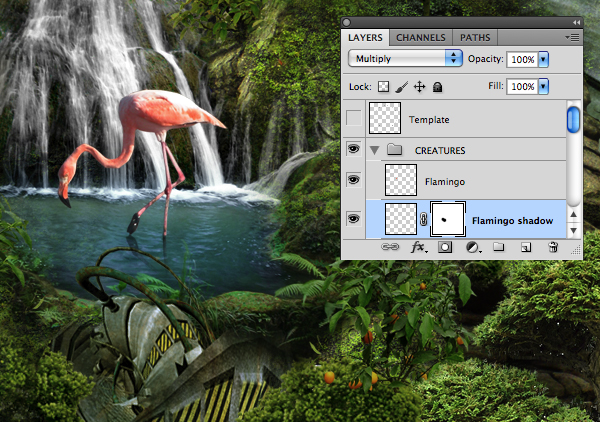
Task: Open the Layers panel options menu
Action: pyautogui.click(x=572, y=37)
